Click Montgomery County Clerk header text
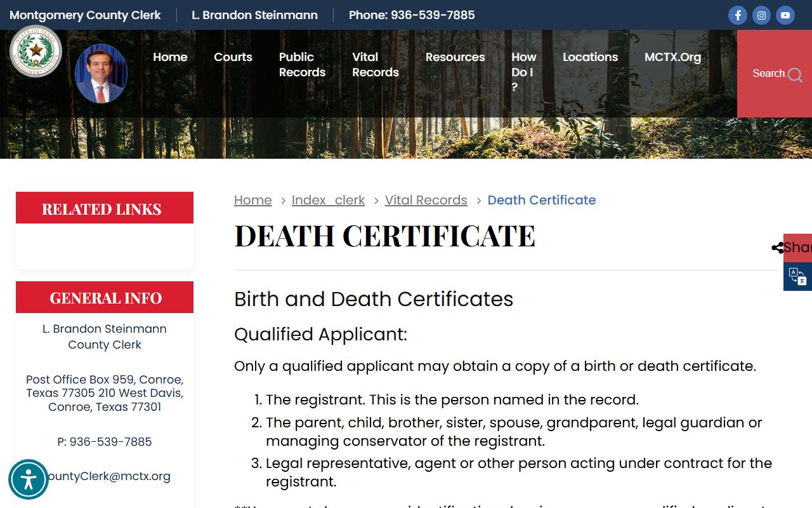The height and width of the screenshot is (508, 812). [85, 15]
